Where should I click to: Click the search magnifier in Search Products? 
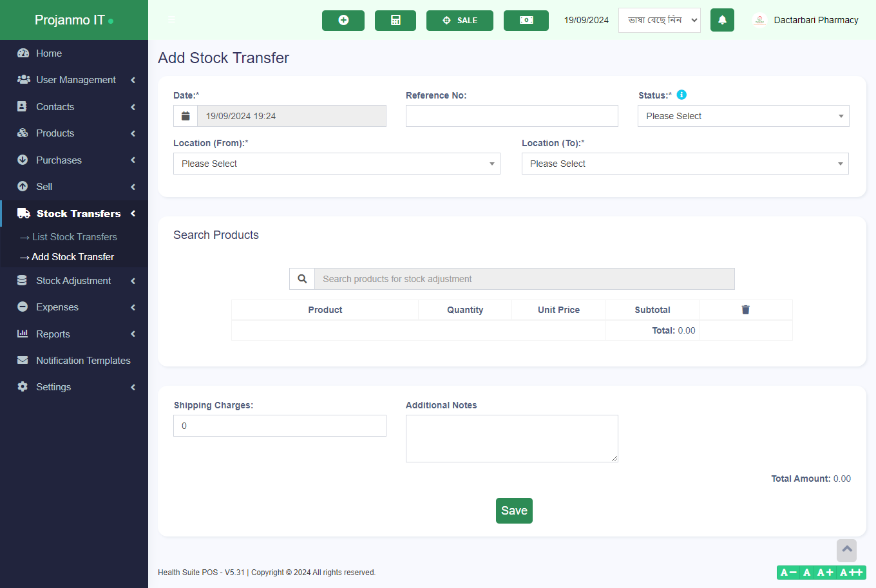[x=301, y=278]
